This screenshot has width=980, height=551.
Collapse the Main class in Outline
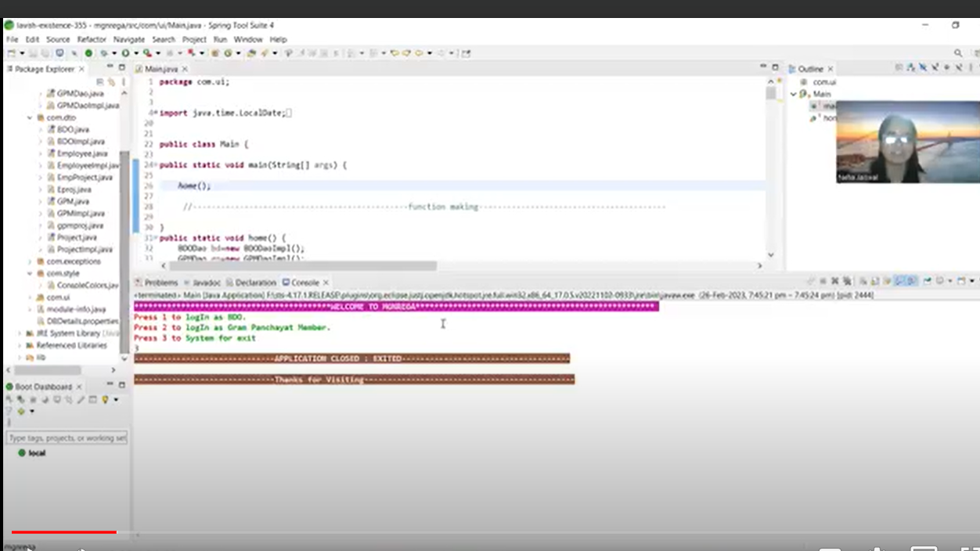[x=794, y=94]
